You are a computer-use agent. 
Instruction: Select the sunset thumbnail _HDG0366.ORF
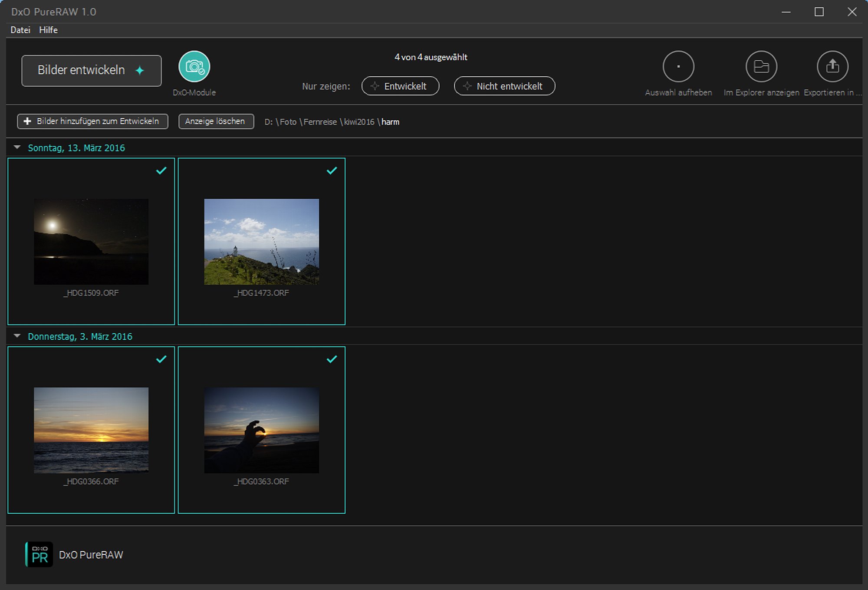(x=91, y=430)
